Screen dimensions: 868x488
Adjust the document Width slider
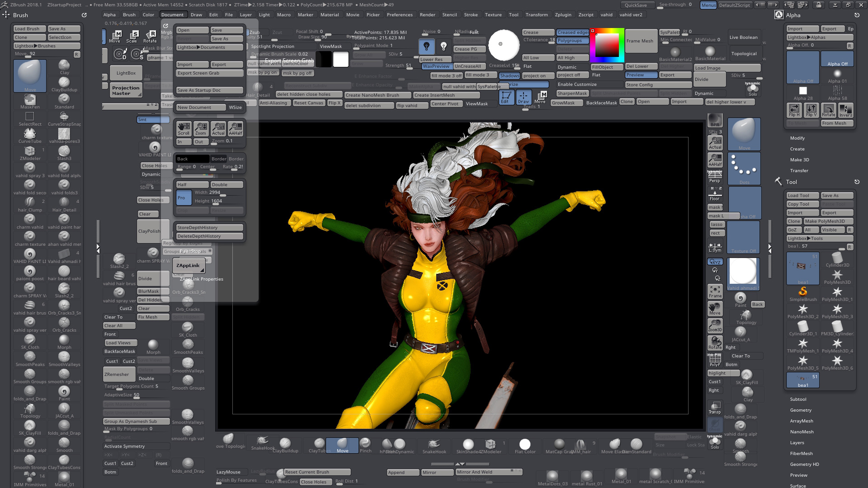pyautogui.click(x=219, y=193)
